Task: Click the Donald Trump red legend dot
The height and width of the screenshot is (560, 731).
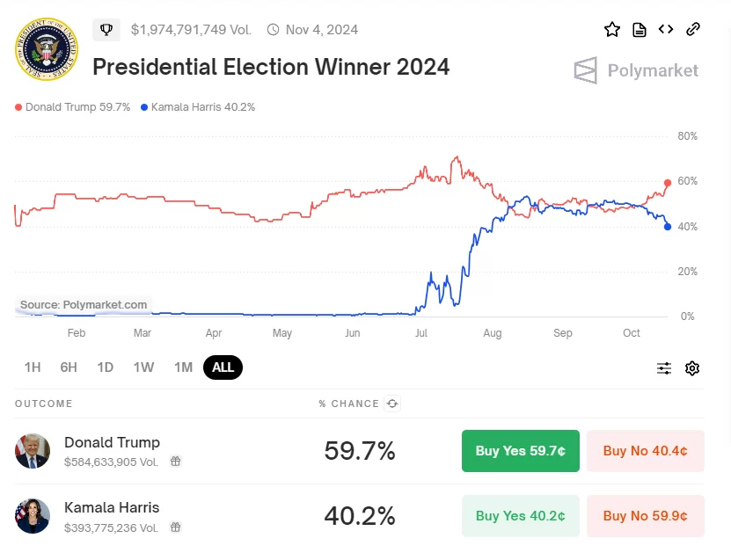Action: (18, 107)
